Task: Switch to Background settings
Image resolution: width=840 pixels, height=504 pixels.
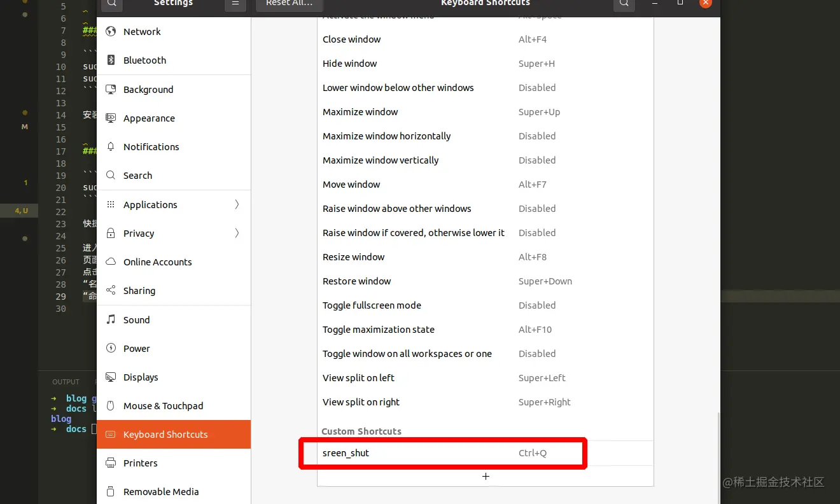Action: tap(174, 90)
